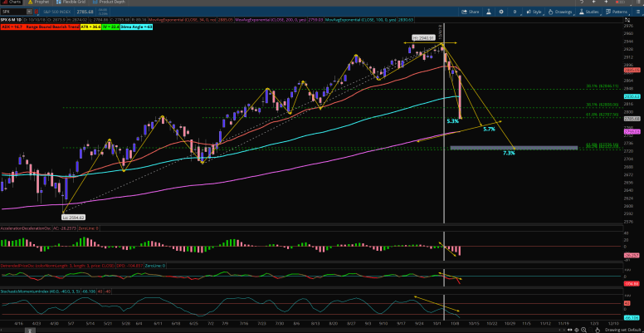
Task: Click the 5.3% drawing annotation
Action: [x=452, y=121]
